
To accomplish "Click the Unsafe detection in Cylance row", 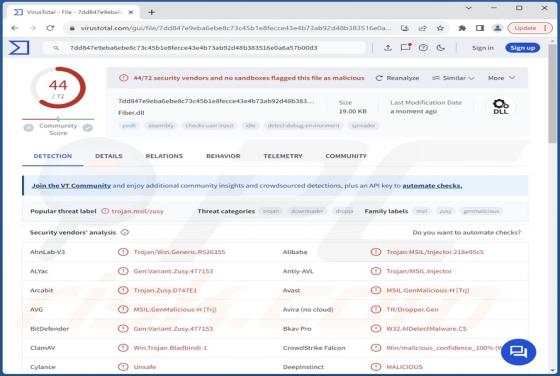I will pos(145,367).
